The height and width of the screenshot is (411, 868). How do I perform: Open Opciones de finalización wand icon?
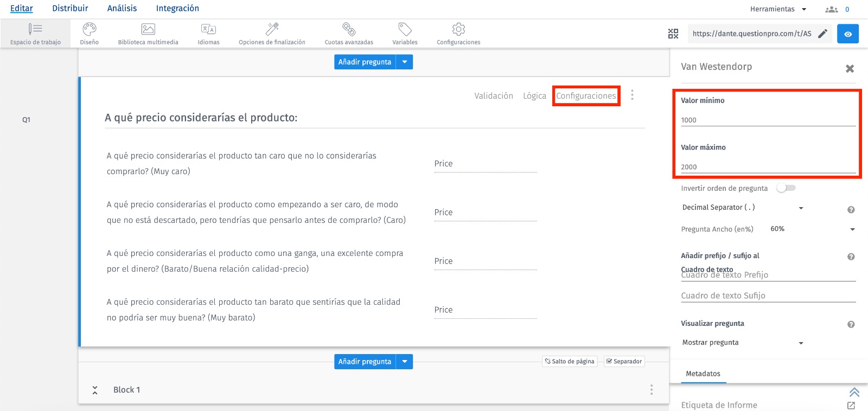272,29
